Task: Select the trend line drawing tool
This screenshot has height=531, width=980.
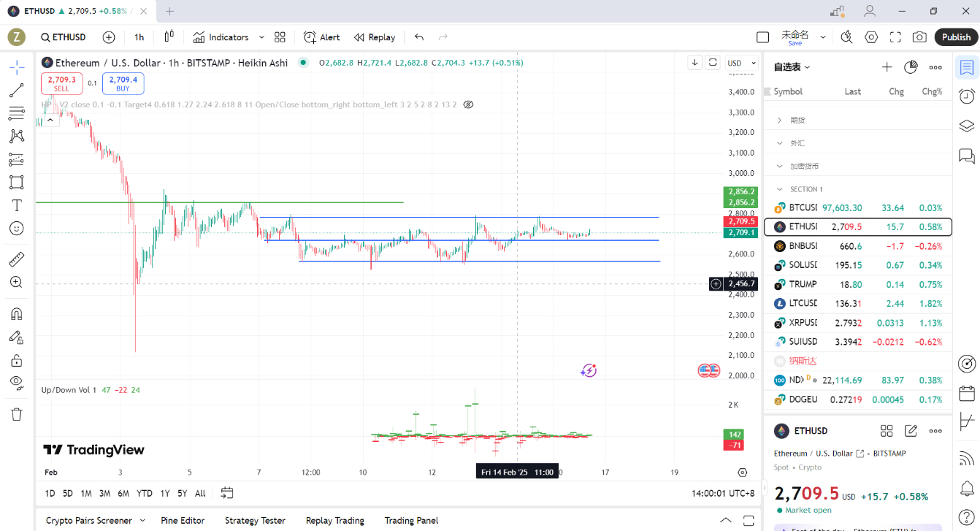Action: [16, 91]
